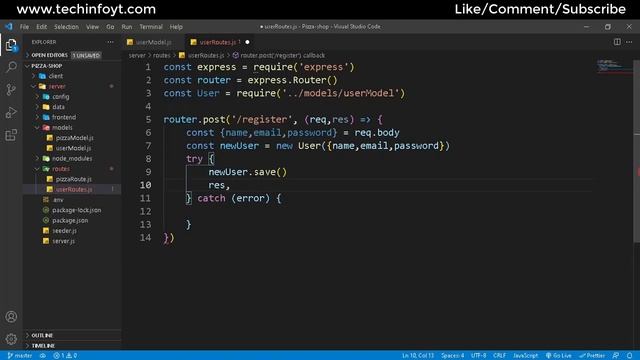
Task: Open pizzaRoute.js in the explorer
Action: point(72,179)
